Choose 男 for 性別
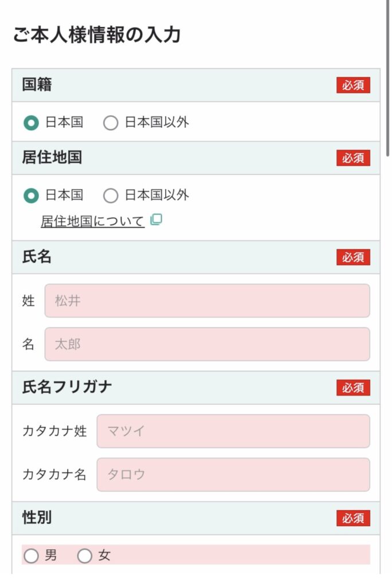 (31, 555)
